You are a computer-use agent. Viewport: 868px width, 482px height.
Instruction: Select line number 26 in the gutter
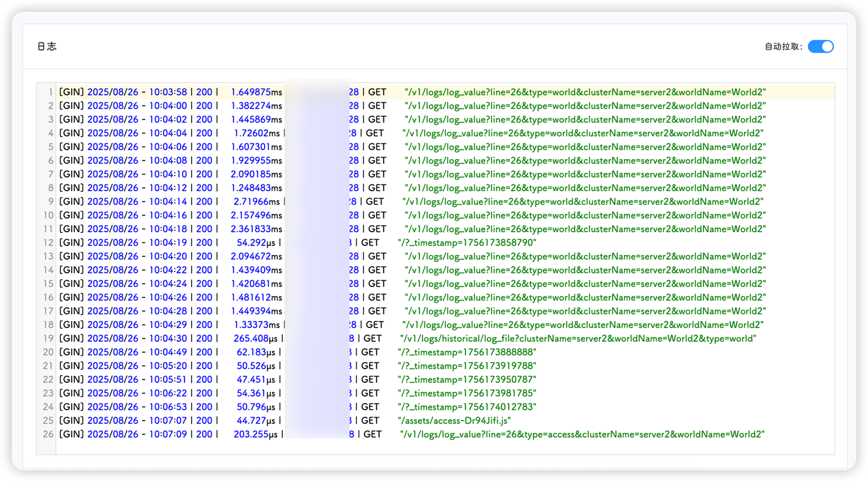(48, 434)
